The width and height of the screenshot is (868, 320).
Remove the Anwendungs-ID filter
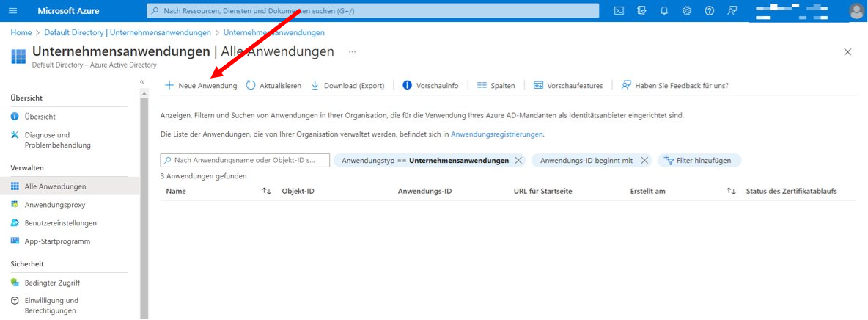click(x=644, y=160)
